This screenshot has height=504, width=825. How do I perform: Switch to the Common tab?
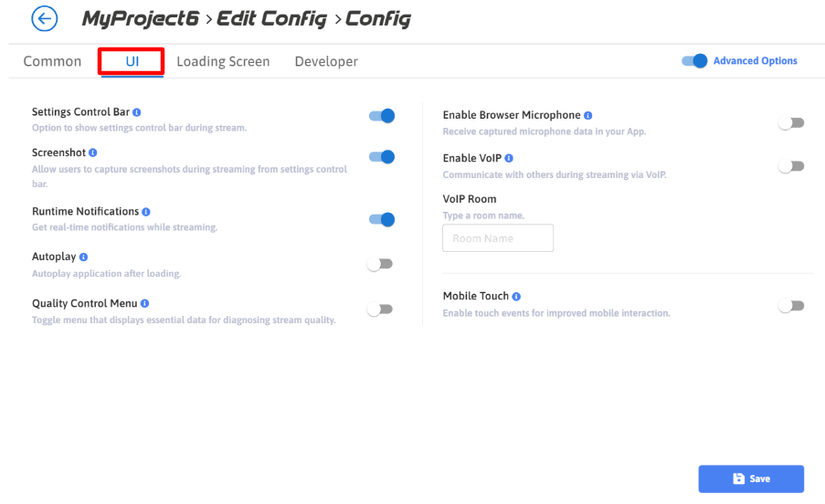[x=52, y=62]
